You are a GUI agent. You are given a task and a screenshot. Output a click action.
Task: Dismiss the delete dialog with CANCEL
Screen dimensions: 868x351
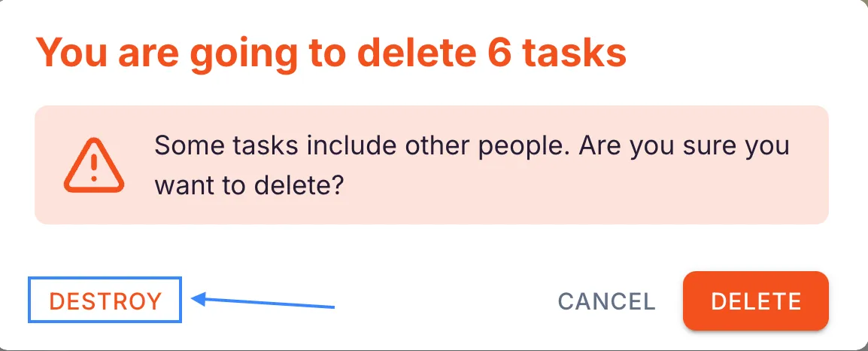[606, 302]
